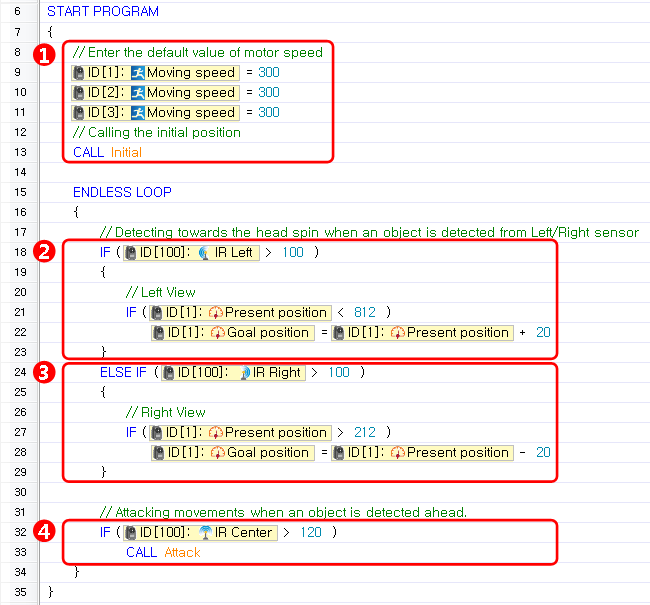Click the Attack function name after CALL
650x605 pixels.
tap(182, 552)
